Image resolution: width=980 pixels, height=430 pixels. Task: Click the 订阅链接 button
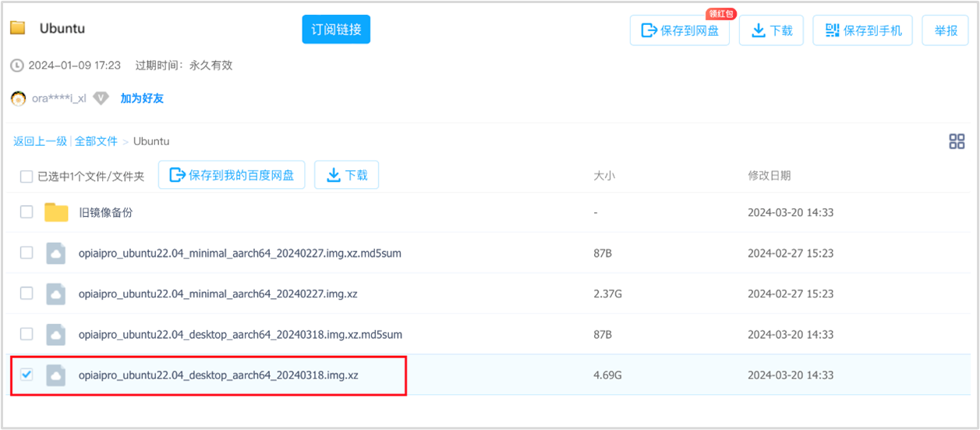tap(336, 30)
